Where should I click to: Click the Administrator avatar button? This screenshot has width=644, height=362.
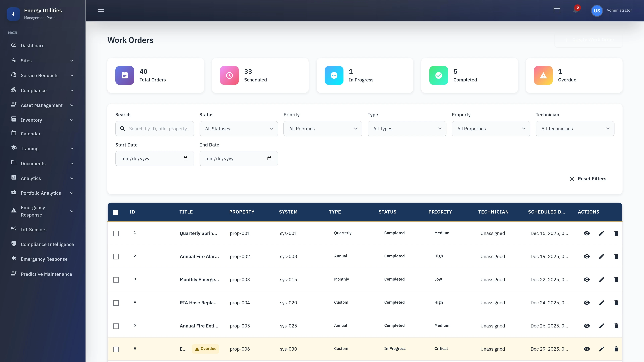tap(597, 10)
